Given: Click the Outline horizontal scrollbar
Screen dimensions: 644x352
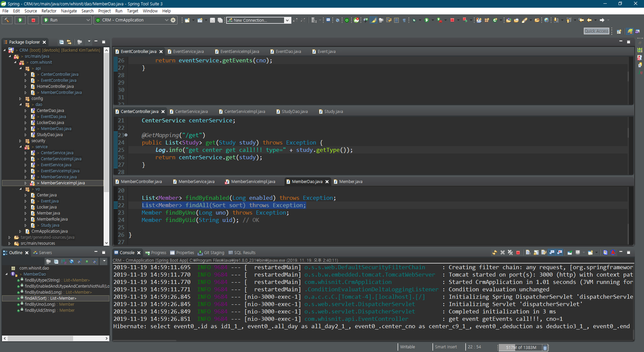Looking at the screenshot, I should 40,338.
